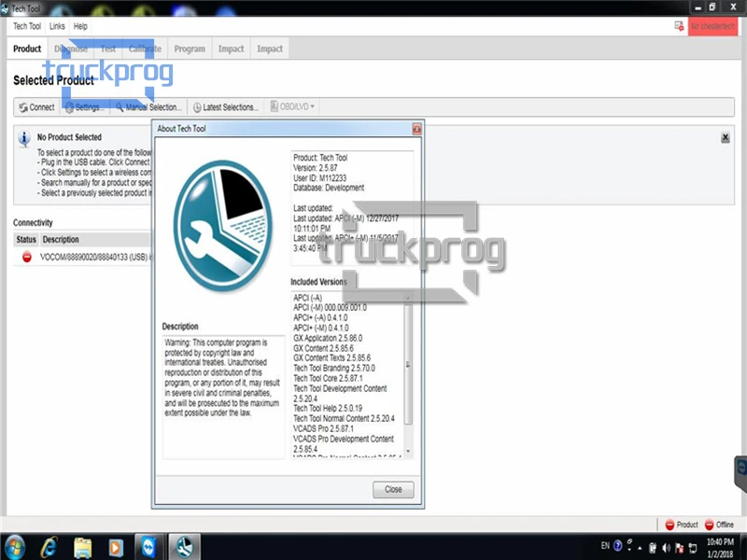Screen dimensions: 747x560
Task: Dismiss the No Product Selected info panel
Action: pyautogui.click(x=726, y=137)
